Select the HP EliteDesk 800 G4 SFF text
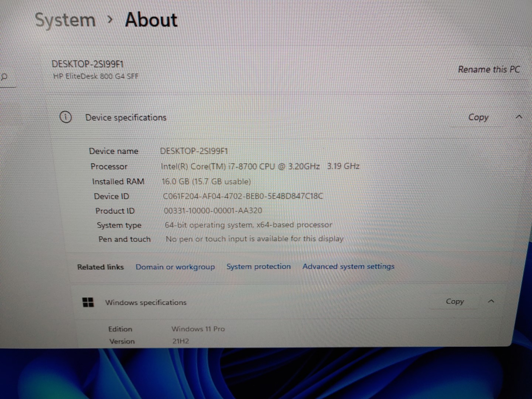Image resolution: width=532 pixels, height=399 pixels. click(x=96, y=76)
